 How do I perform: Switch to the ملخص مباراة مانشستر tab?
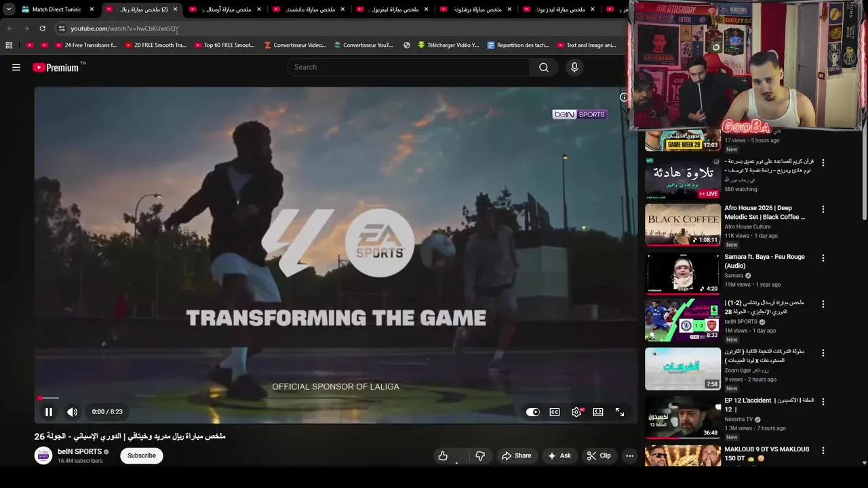(x=309, y=9)
